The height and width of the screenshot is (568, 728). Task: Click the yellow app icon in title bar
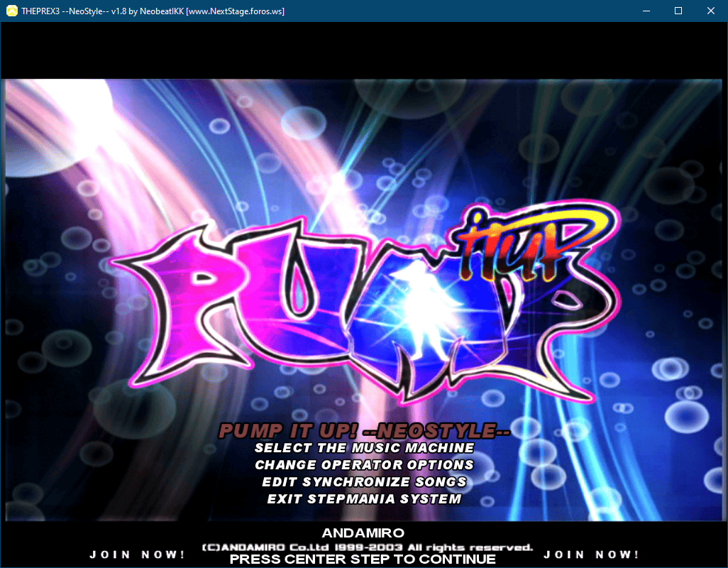[x=11, y=11]
